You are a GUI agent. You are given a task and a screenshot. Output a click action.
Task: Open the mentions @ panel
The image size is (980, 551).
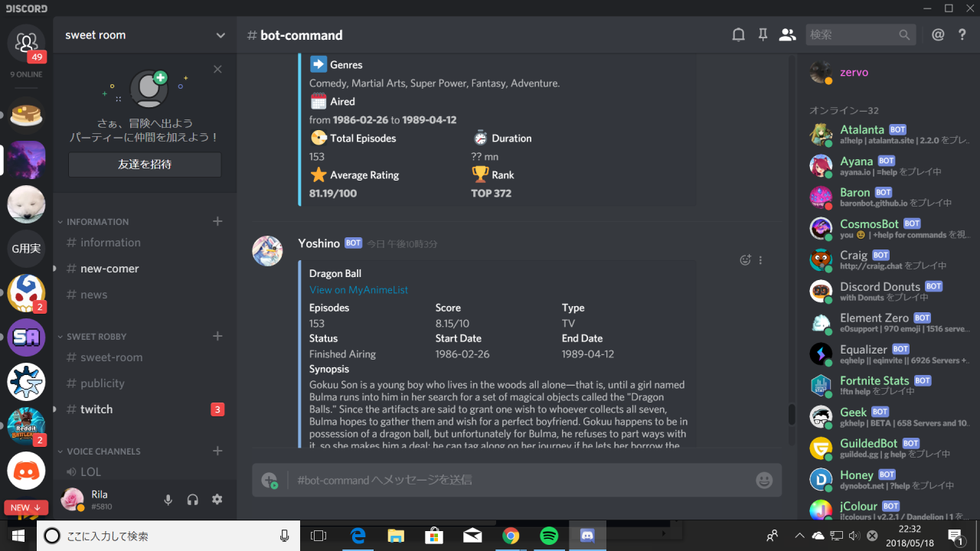(x=938, y=34)
